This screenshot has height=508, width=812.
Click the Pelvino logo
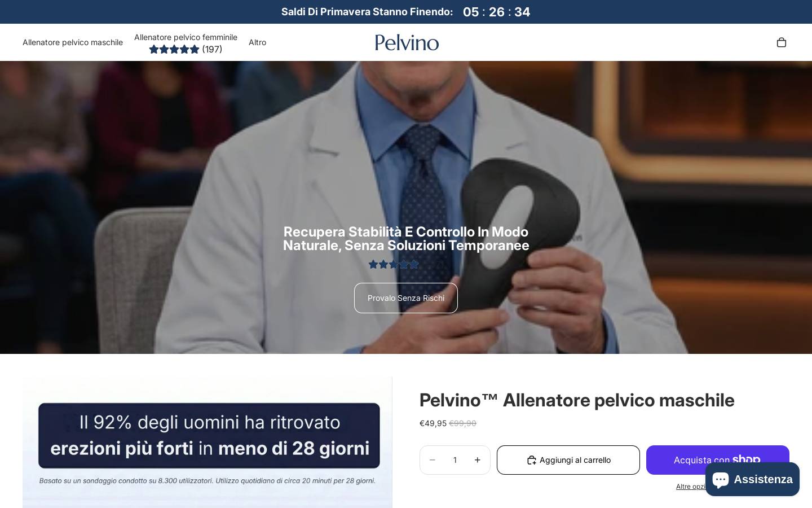click(x=407, y=42)
